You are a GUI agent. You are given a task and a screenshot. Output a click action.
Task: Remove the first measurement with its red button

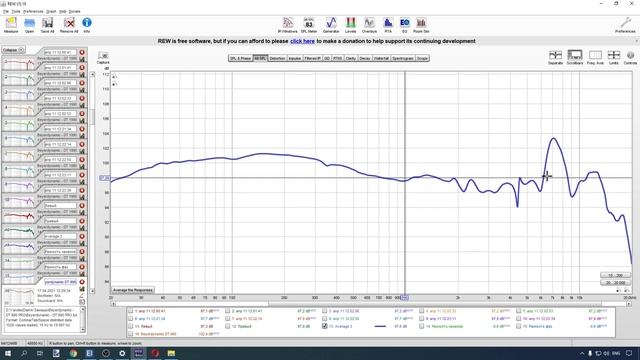[x=82, y=52]
